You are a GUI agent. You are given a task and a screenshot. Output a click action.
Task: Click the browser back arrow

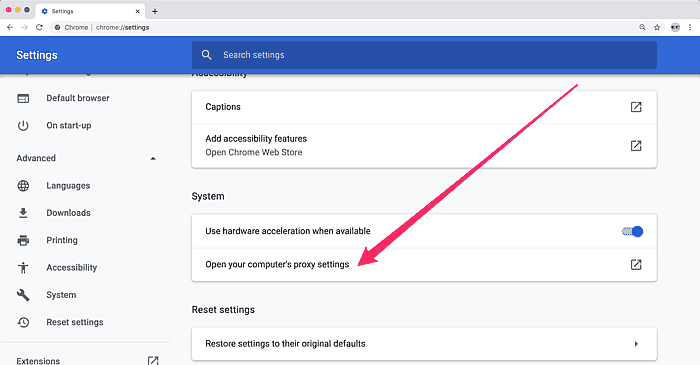(x=10, y=27)
